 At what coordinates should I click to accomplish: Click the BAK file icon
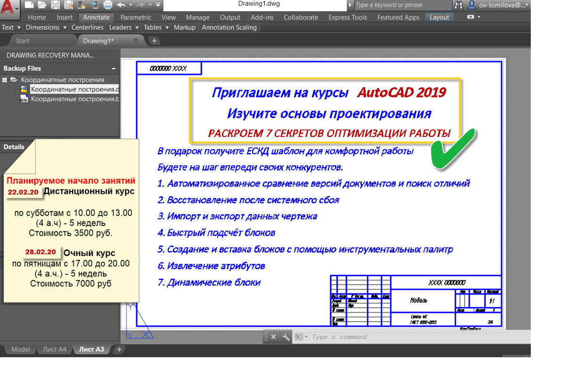(24, 99)
